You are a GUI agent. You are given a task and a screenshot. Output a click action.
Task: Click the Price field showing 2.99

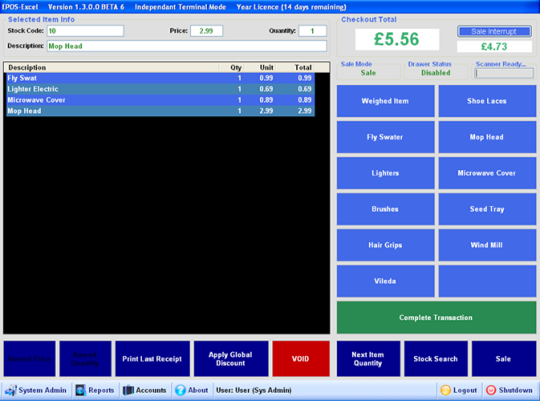point(207,31)
